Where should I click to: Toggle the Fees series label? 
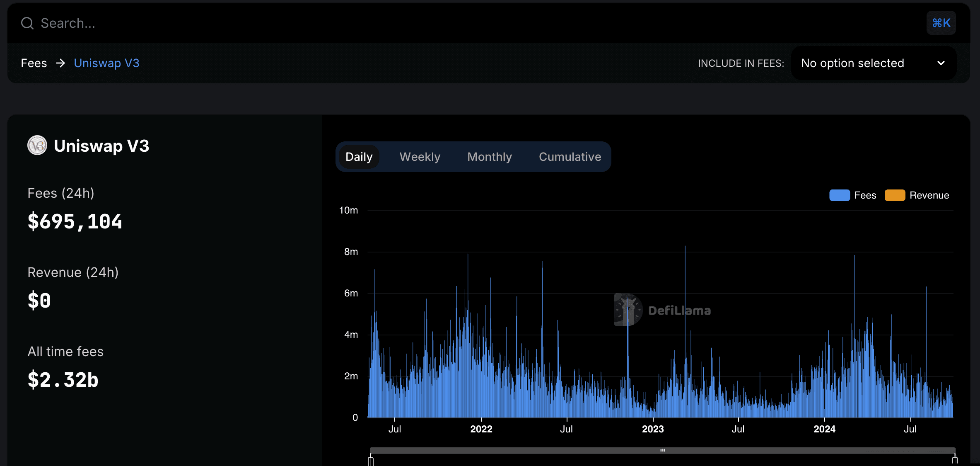tap(865, 195)
